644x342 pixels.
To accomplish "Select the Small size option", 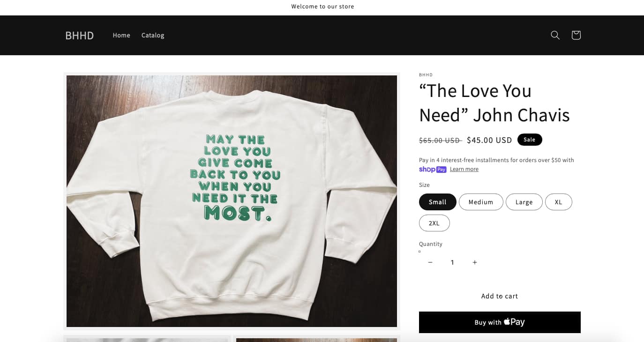I will tap(437, 202).
